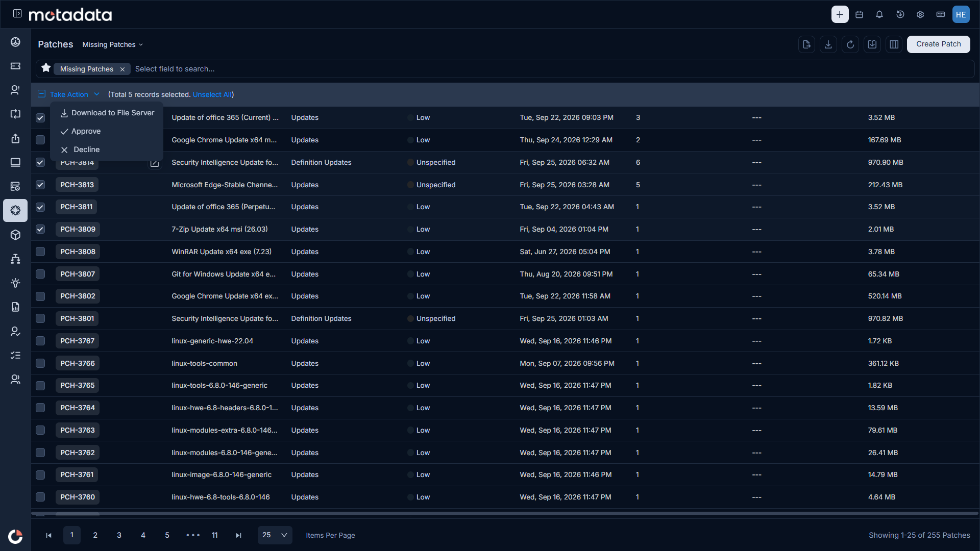Open the column selection icon
The width and height of the screenshot is (980, 551).
click(x=894, y=44)
